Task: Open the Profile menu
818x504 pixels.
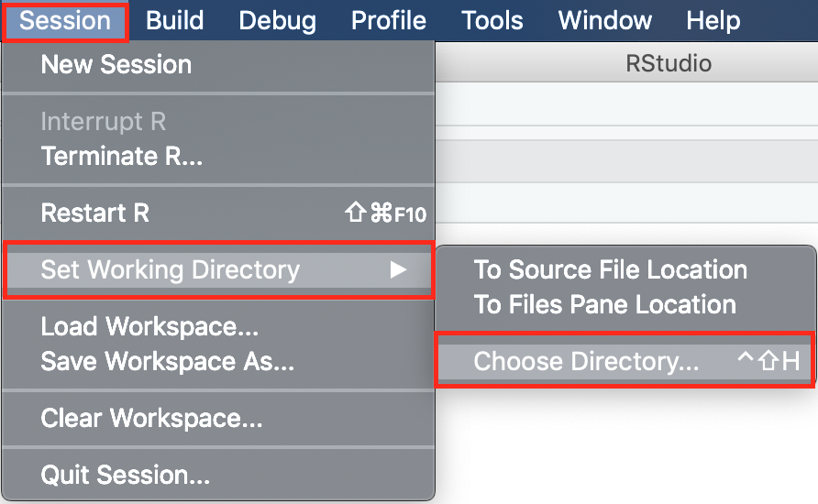Action: (x=389, y=20)
